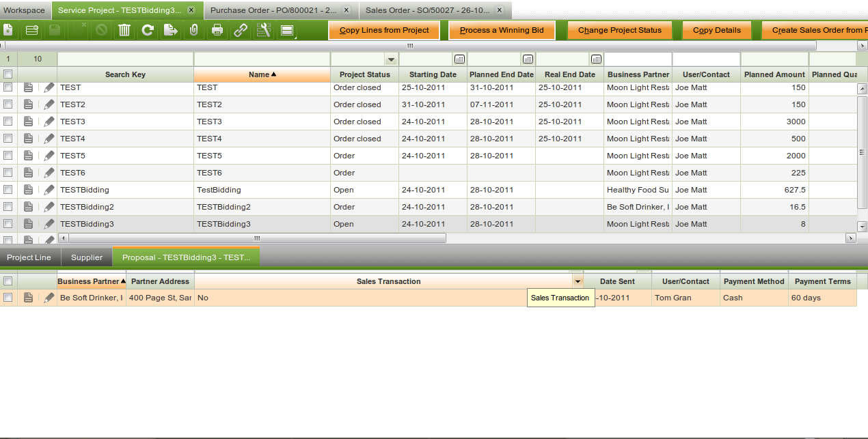868x439 pixels.
Task: Close the Service Project tab
Action: 191,10
